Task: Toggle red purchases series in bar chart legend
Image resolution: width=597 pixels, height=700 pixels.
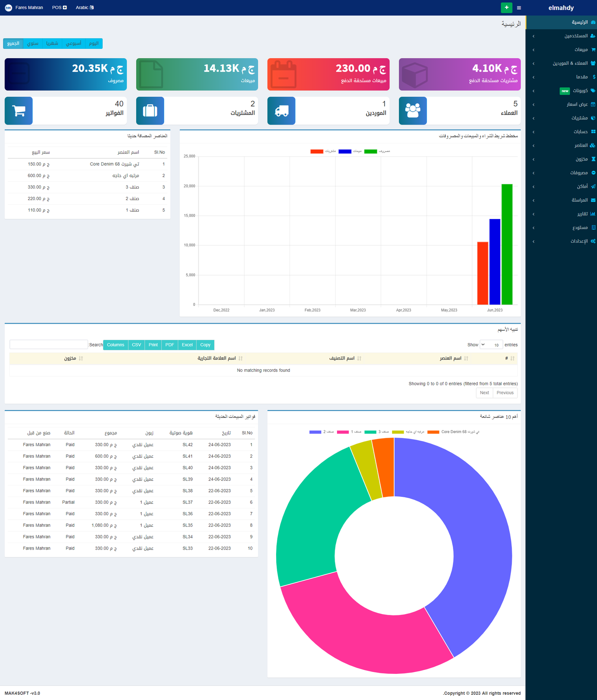Action: (x=317, y=151)
